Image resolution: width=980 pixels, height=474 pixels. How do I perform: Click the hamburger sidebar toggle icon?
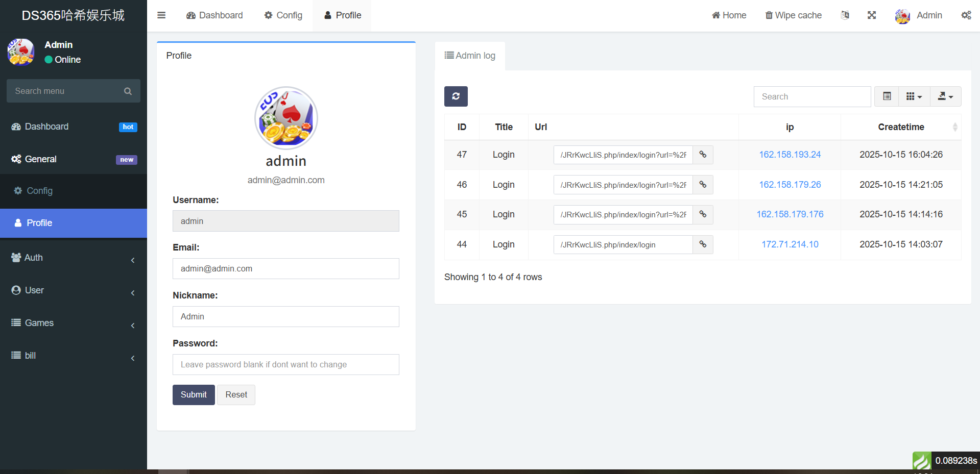pos(161,15)
